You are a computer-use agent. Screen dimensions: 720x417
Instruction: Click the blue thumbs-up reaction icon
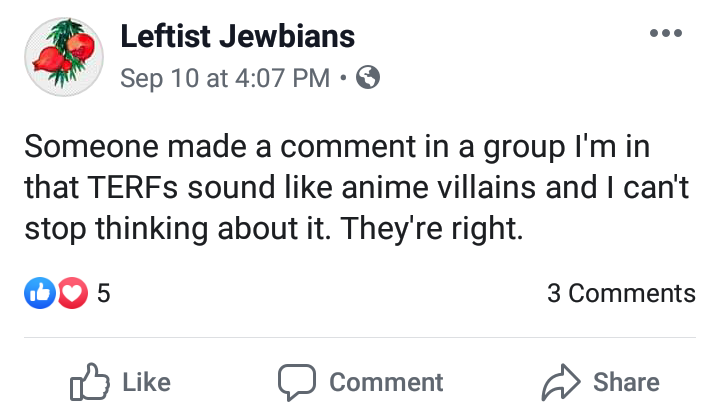coord(39,293)
